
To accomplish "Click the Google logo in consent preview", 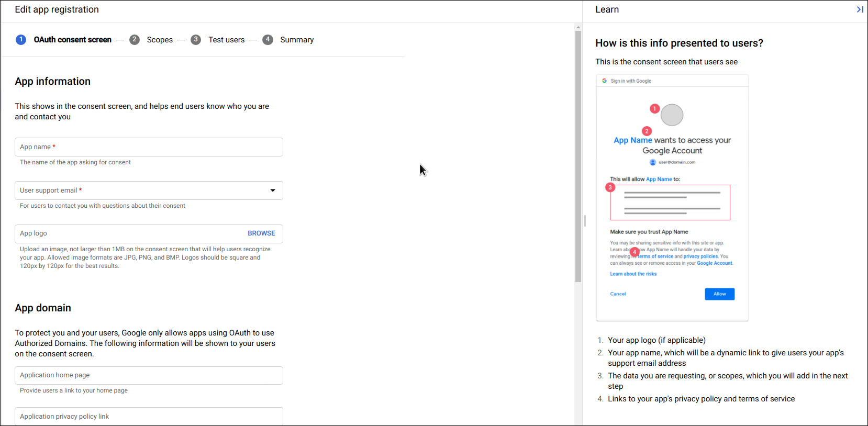I will click(604, 81).
